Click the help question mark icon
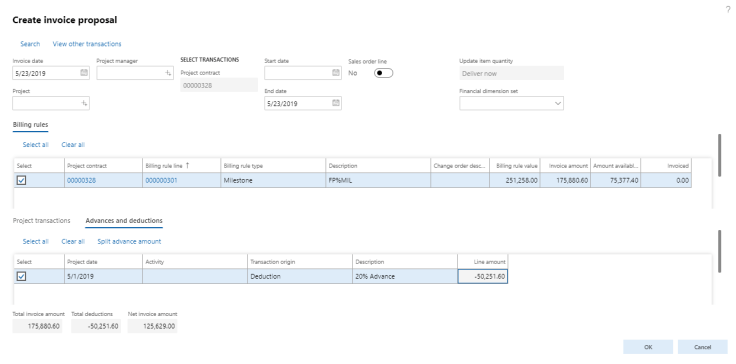 tap(728, 9)
